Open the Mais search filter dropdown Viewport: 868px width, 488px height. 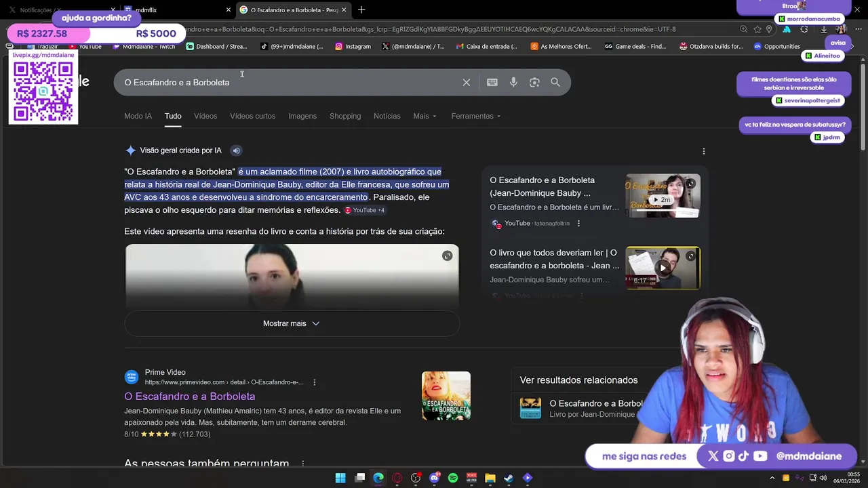[x=425, y=116]
